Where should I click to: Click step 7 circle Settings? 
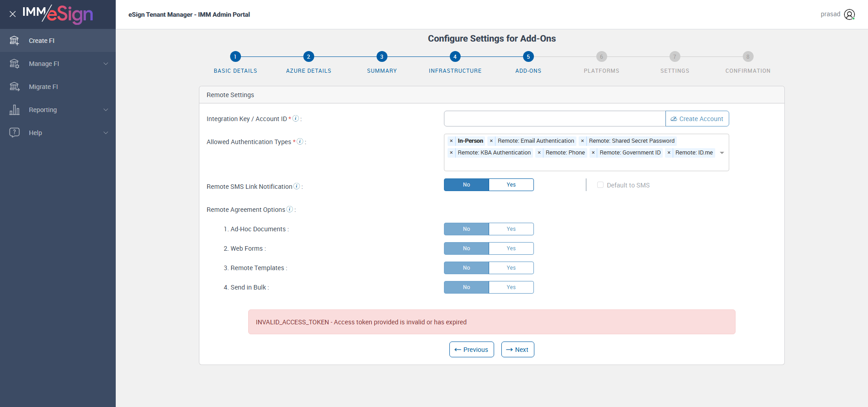click(x=675, y=56)
